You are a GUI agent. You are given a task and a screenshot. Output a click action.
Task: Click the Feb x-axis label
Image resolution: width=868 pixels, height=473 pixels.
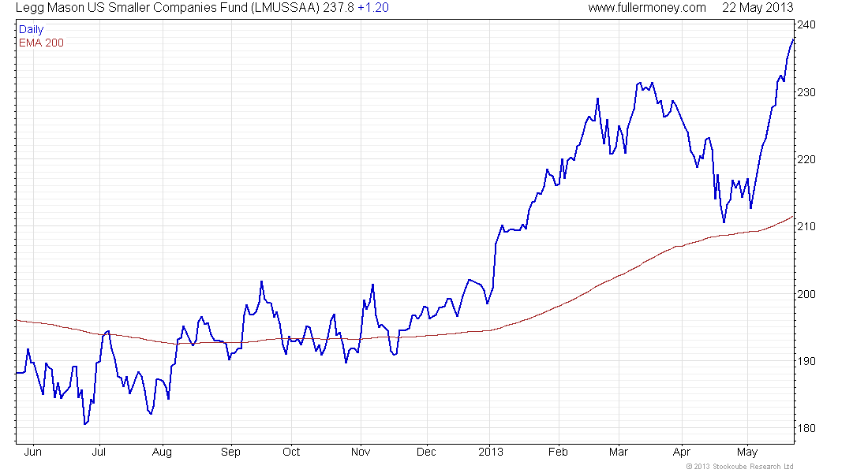pos(558,452)
